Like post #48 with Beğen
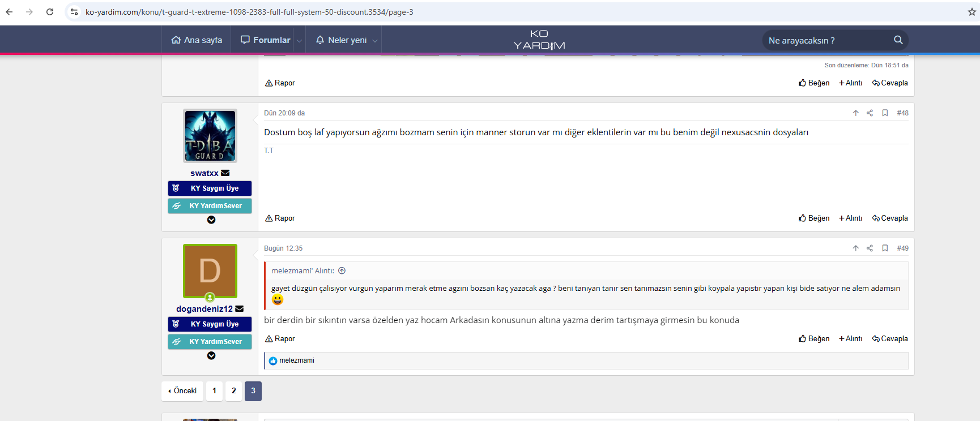Screen dimensions: 980x421 click(x=814, y=218)
